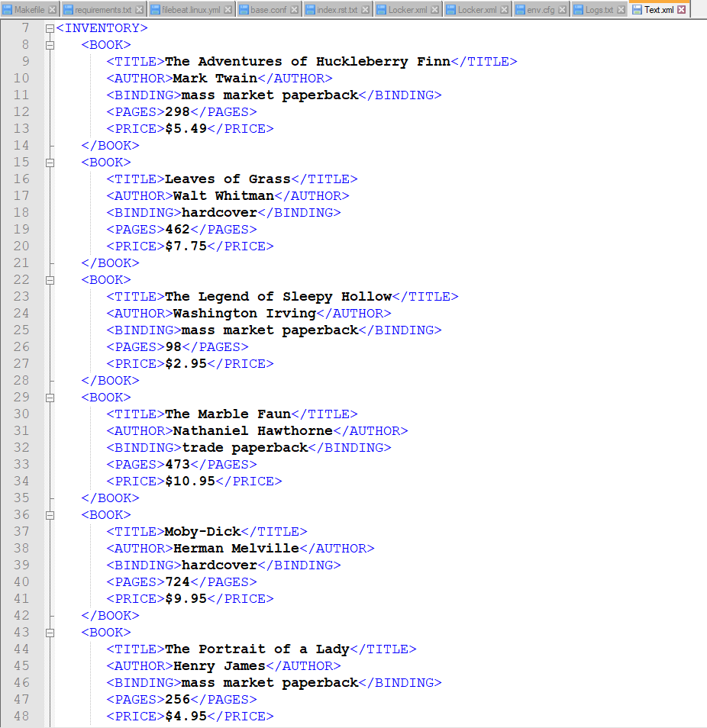The image size is (707, 728).
Task: Click the author 'Walt Whitman'
Action: (224, 196)
